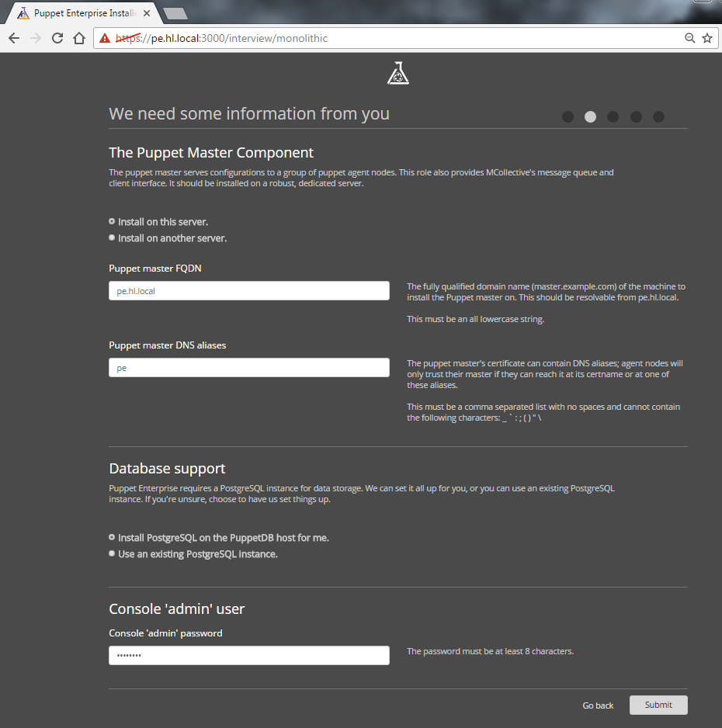This screenshot has width=722, height=728.
Task: Click the 'Puppet master FQDN' label
Action: click(155, 269)
